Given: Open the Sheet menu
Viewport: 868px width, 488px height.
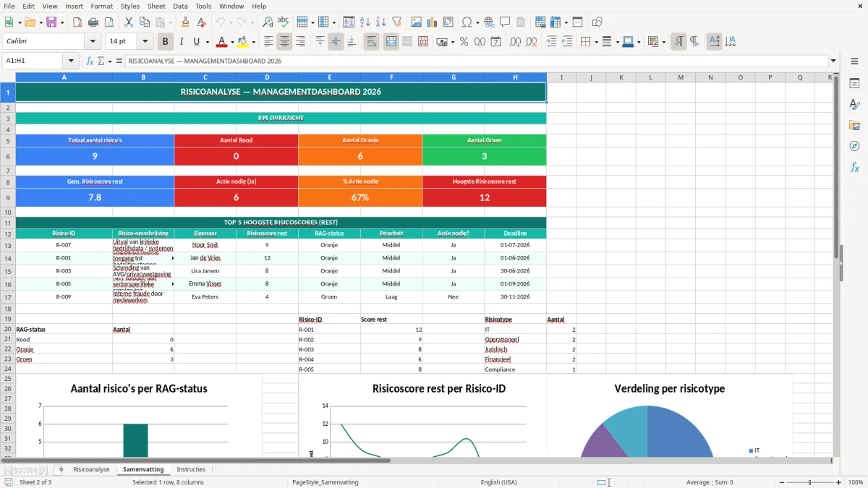Looking at the screenshot, I should tap(156, 6).
